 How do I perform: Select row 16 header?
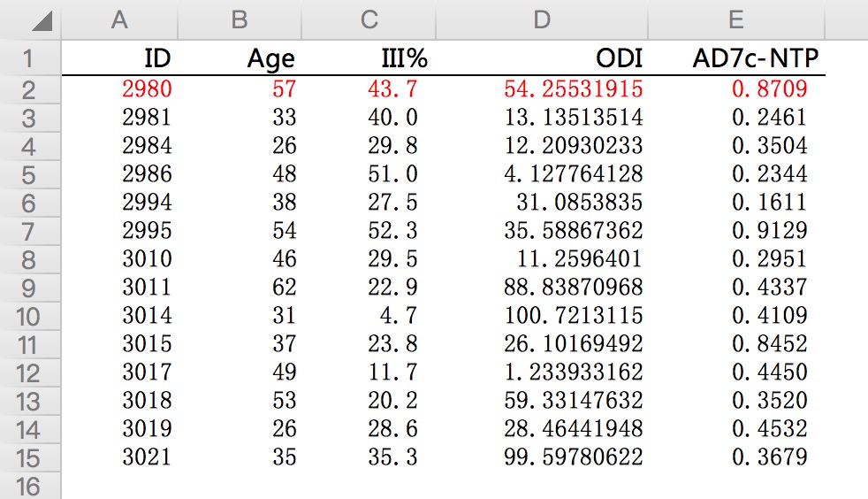point(30,486)
